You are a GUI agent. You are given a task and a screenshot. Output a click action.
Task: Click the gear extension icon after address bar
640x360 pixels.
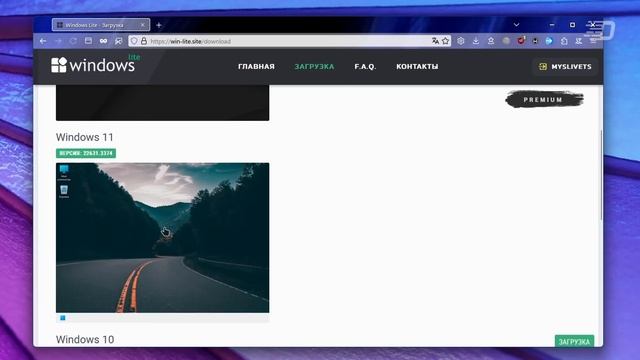[x=461, y=41]
